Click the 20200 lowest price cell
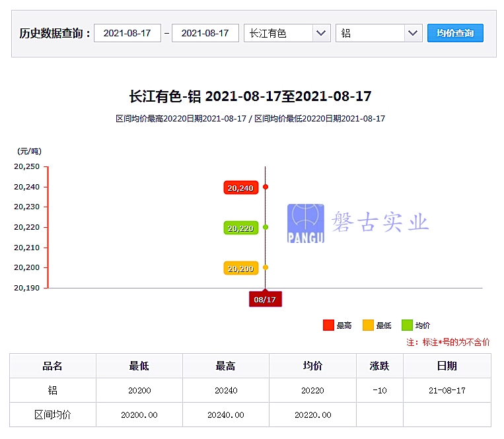Viewport: 504px width, 439px height. point(139,390)
